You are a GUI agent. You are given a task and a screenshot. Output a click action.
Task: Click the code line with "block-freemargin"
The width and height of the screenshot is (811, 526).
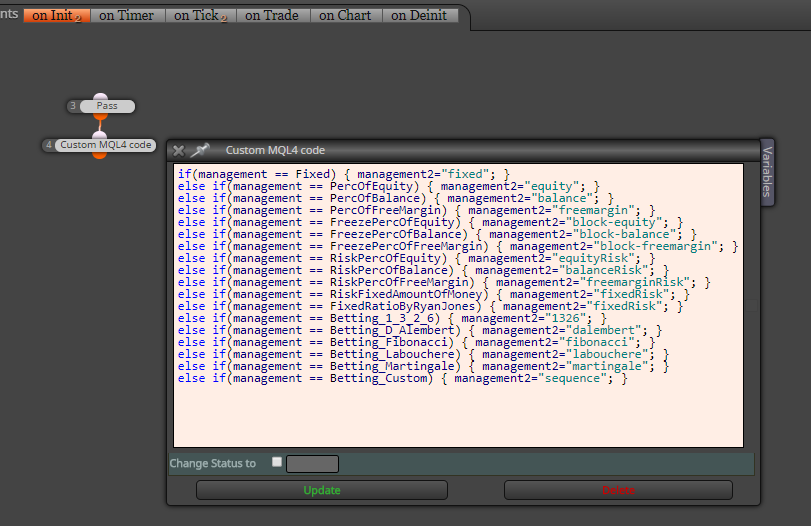[x=458, y=246]
